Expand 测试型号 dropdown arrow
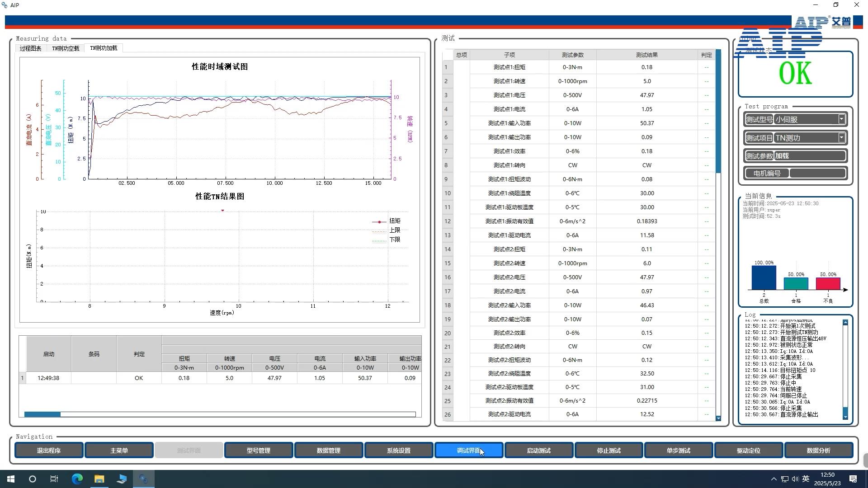This screenshot has height=488, width=868. pyautogui.click(x=841, y=119)
